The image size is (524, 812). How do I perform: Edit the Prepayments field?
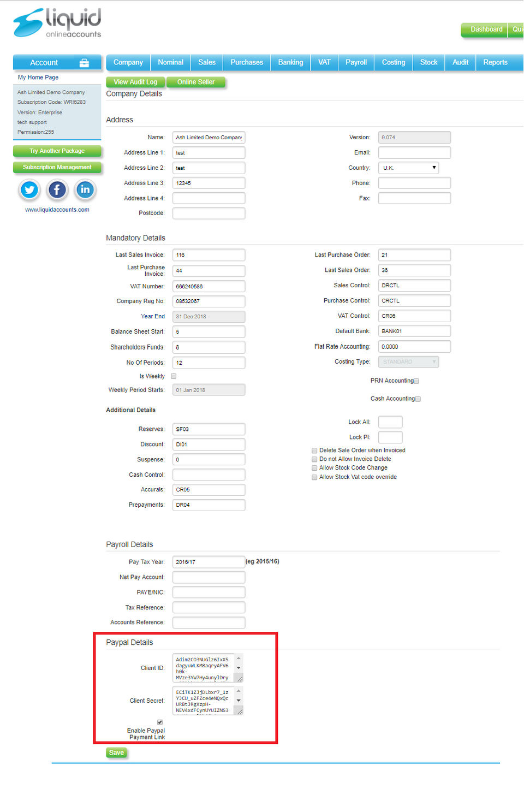click(209, 505)
